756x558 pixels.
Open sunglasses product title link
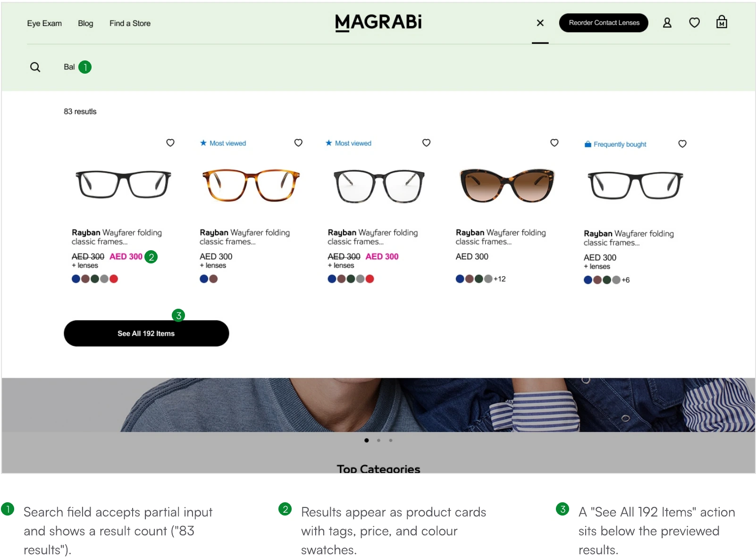501,237
